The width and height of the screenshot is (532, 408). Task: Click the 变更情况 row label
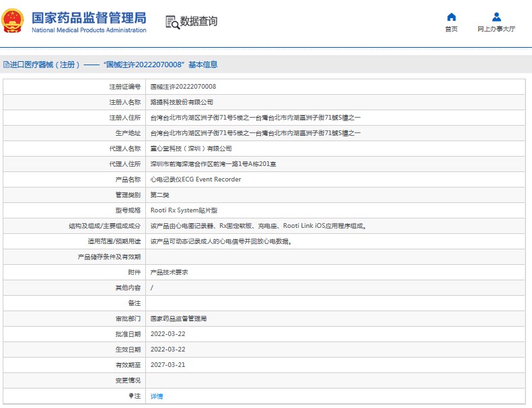[128, 380]
